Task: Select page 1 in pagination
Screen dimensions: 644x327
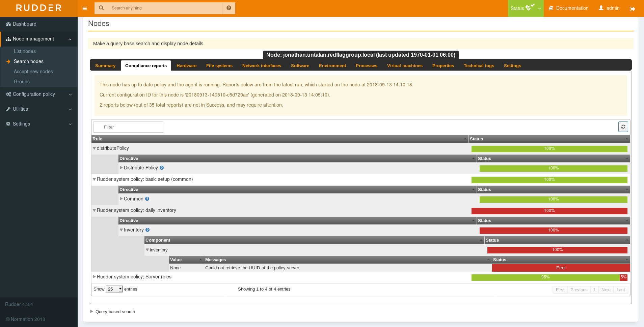Action: (x=594, y=290)
